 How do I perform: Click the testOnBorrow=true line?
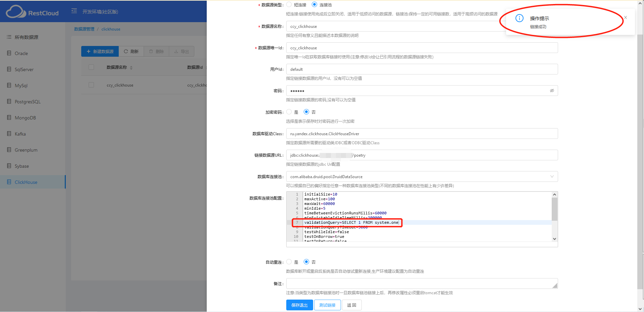point(324,237)
